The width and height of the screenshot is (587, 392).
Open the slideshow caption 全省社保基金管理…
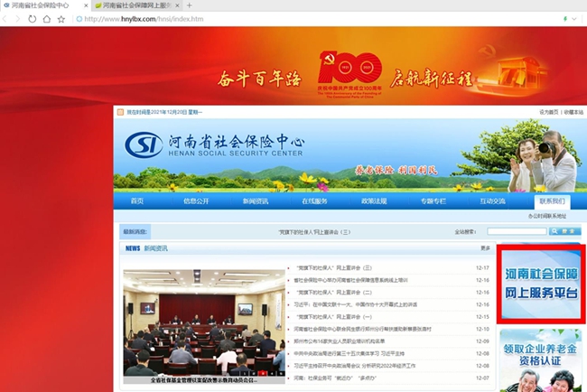click(204, 380)
